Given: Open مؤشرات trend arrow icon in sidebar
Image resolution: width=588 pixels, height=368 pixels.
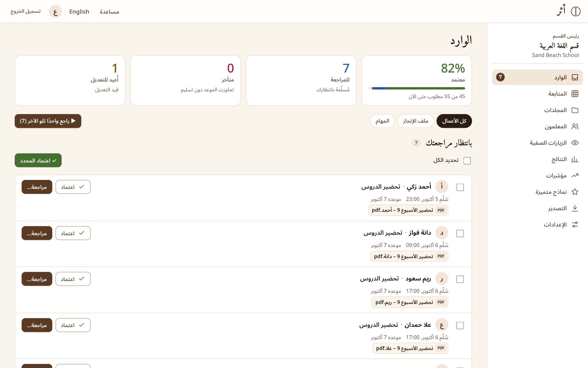Looking at the screenshot, I should pyautogui.click(x=575, y=176).
